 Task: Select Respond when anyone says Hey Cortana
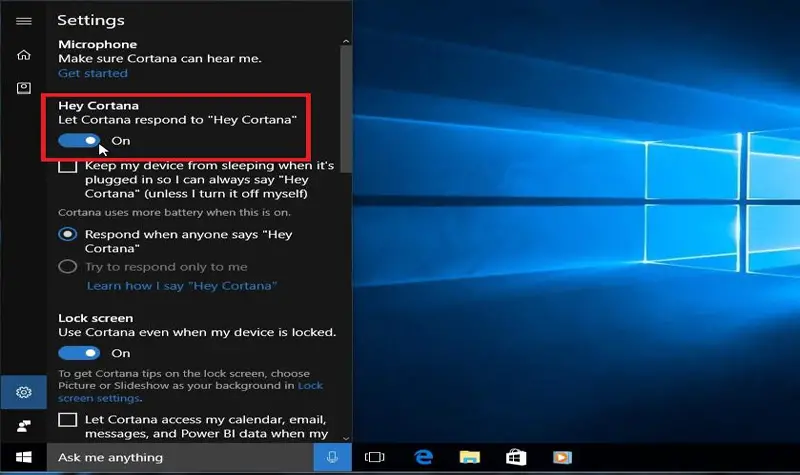click(x=67, y=234)
